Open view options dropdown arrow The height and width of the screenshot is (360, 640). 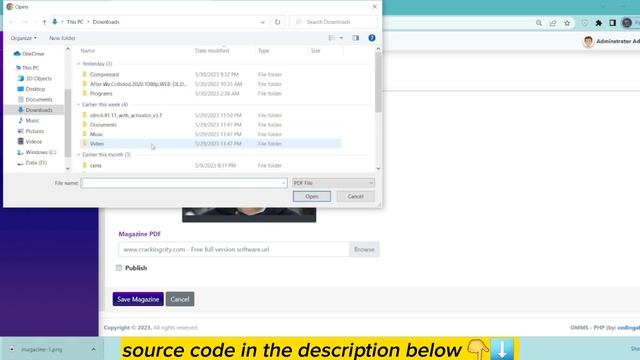pos(341,38)
